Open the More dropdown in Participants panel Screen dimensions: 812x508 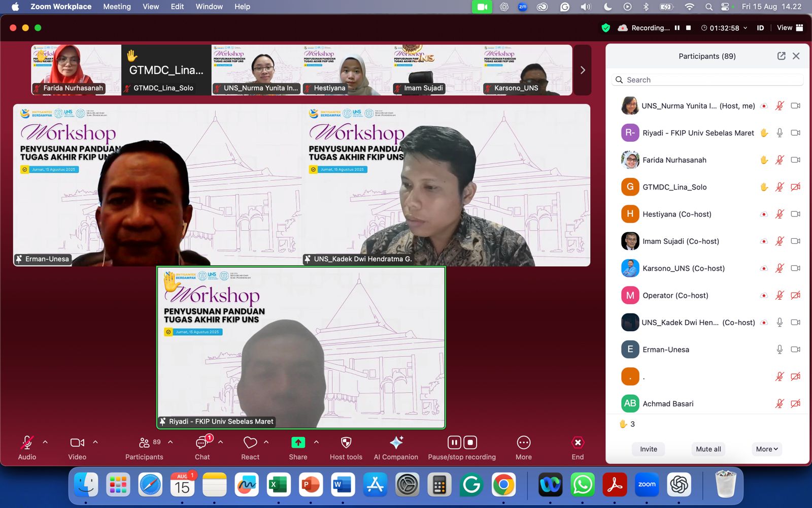click(x=766, y=449)
